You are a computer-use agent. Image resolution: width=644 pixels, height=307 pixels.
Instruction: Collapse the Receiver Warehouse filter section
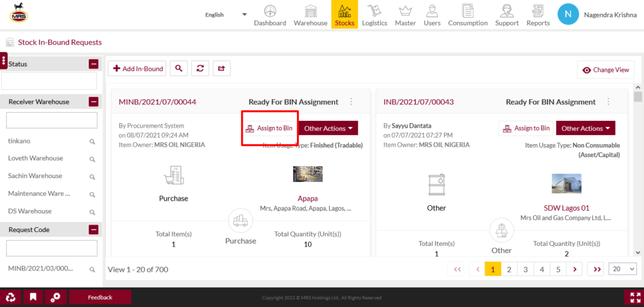pyautogui.click(x=94, y=102)
